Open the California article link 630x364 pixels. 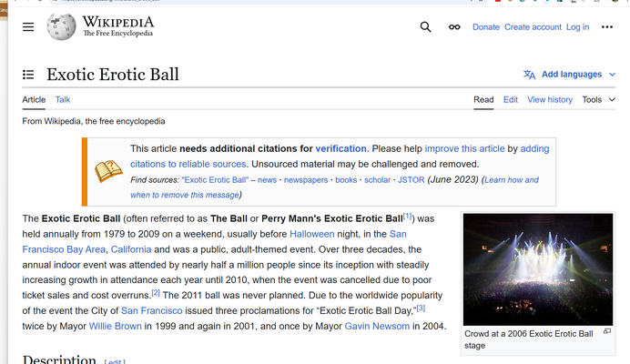(x=131, y=249)
